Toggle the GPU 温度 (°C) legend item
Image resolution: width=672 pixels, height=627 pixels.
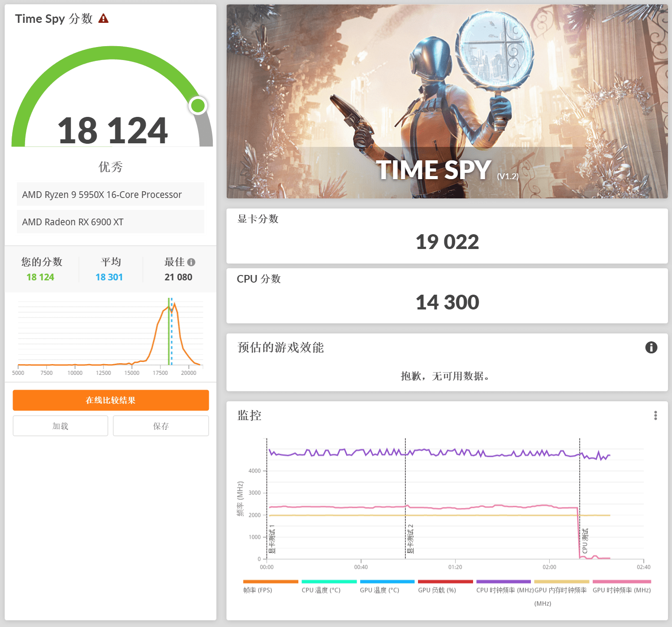coord(387,587)
